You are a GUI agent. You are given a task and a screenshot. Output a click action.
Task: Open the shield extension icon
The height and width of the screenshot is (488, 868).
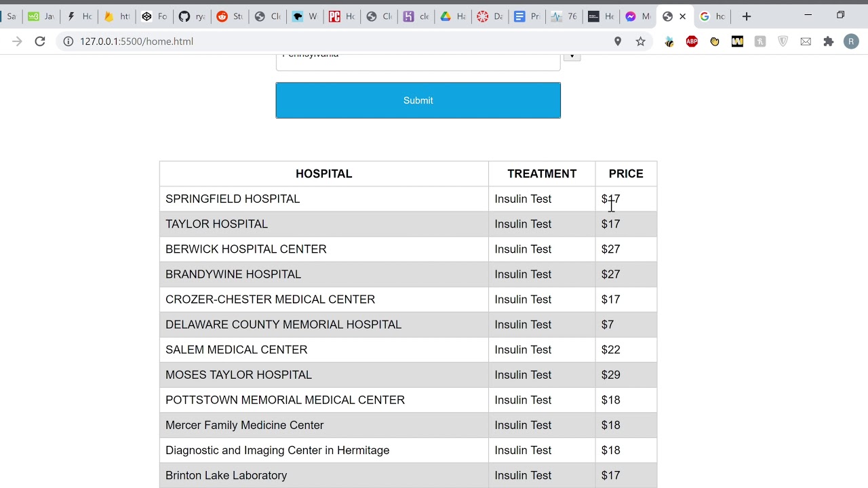click(x=783, y=41)
